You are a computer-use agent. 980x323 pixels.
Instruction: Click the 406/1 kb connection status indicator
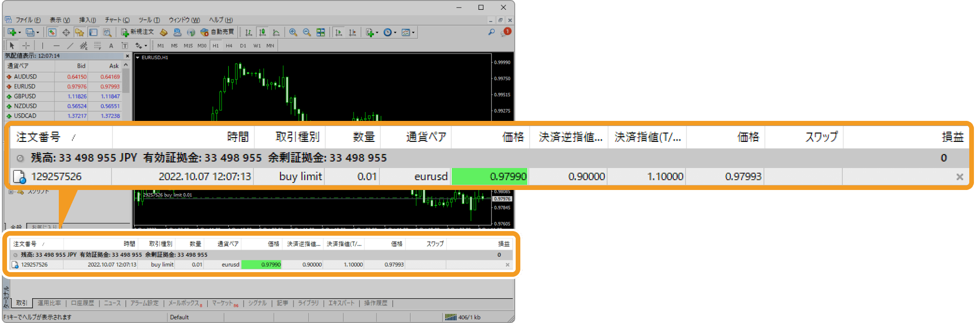(462, 317)
